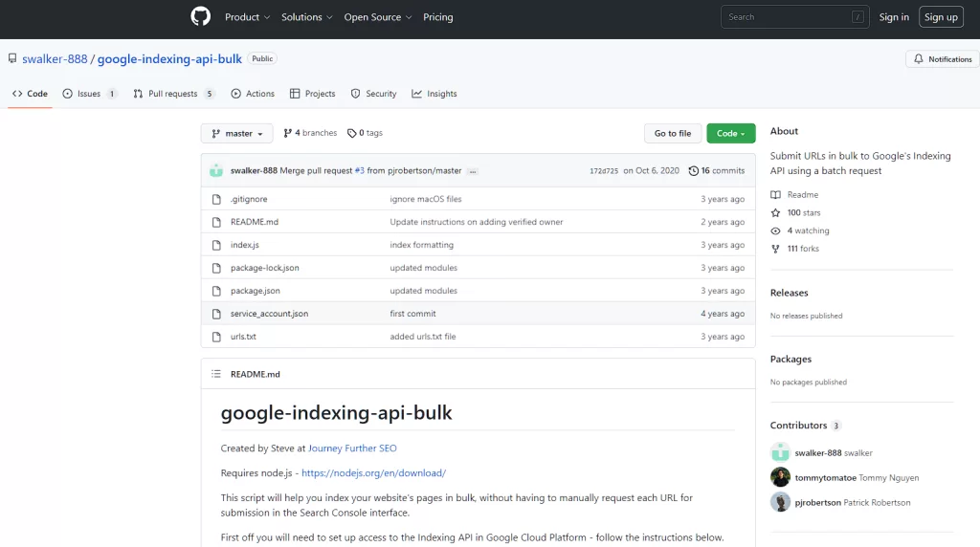
Task: Switch to the Issues tab
Action: pos(90,94)
